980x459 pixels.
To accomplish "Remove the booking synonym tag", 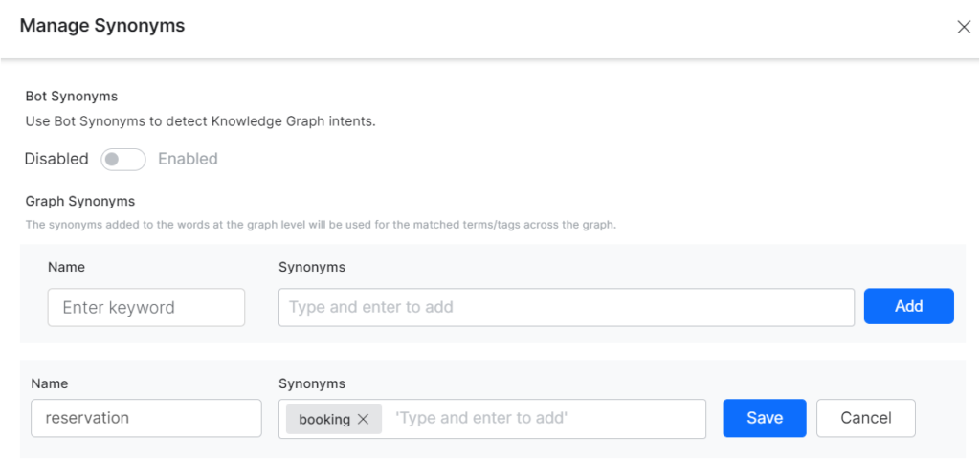I will [x=363, y=419].
